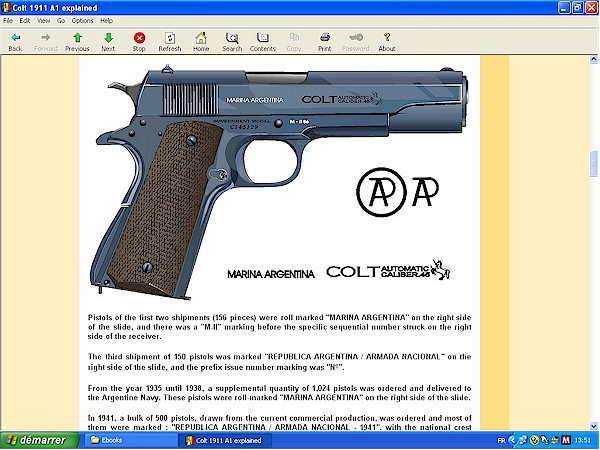Click the 'Colt 1911 A1 explained' taskbar button
The width and height of the screenshot is (600, 450).
pyautogui.click(x=225, y=440)
